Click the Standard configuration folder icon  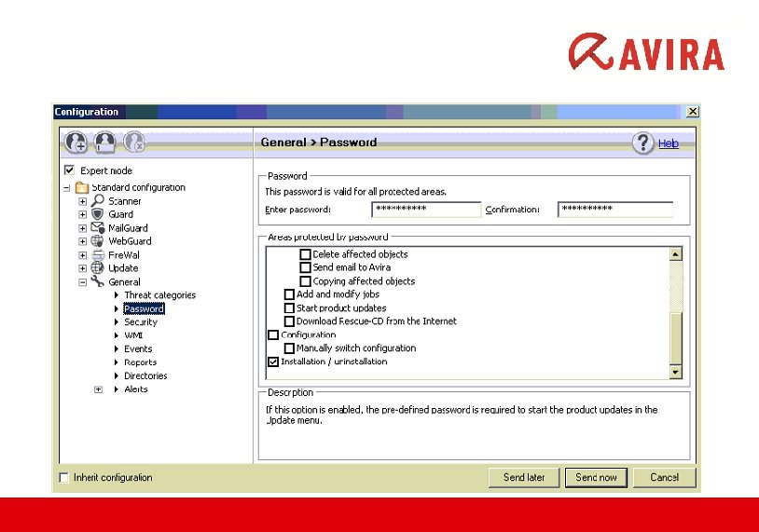tap(82, 187)
